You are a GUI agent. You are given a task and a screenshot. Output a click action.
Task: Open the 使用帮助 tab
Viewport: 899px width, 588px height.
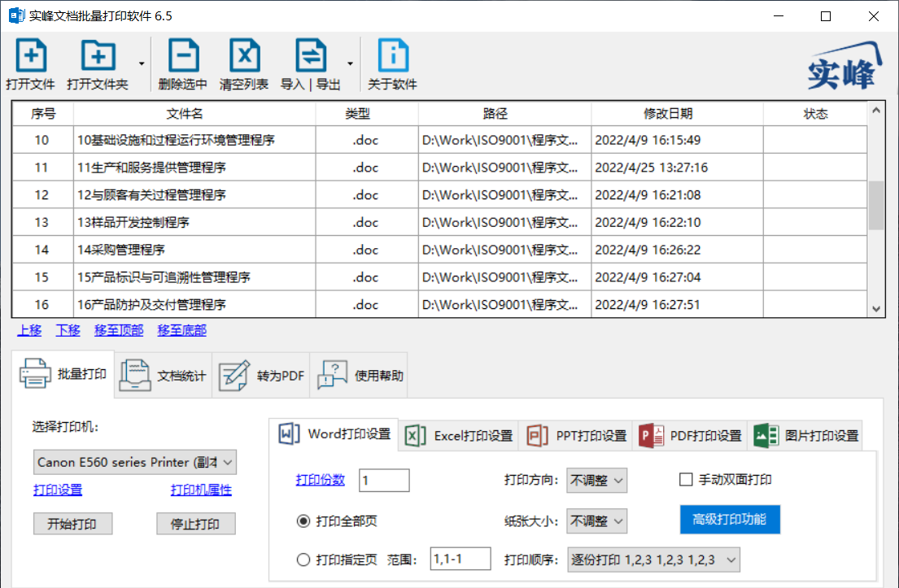coord(359,376)
